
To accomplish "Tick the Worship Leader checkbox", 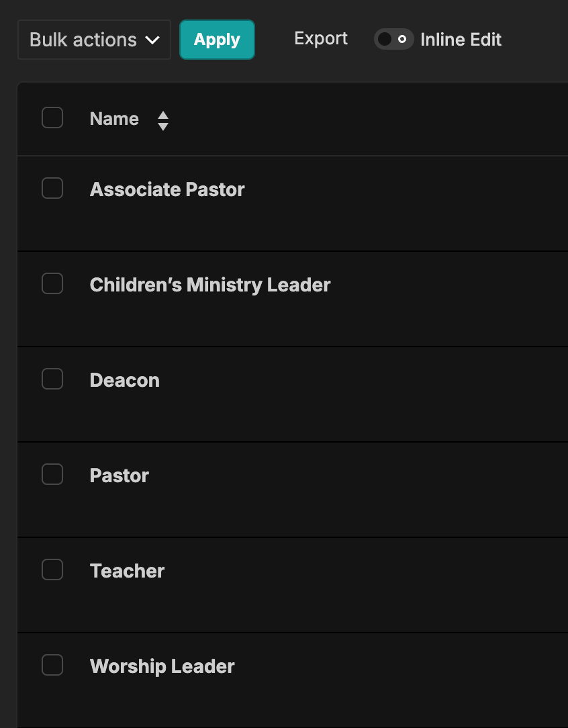I will pos(52,666).
